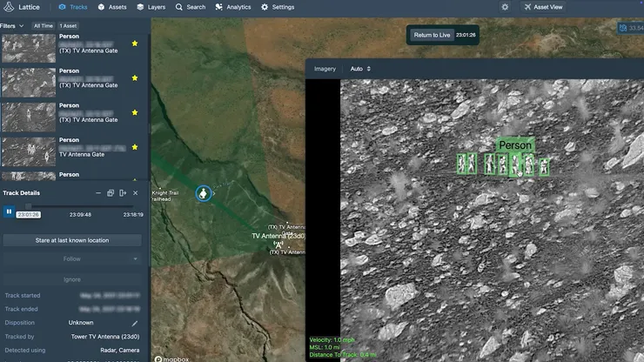Image resolution: width=644 pixels, height=362 pixels.
Task: Edit the Disposition with pencil icon
Action: [x=135, y=323]
